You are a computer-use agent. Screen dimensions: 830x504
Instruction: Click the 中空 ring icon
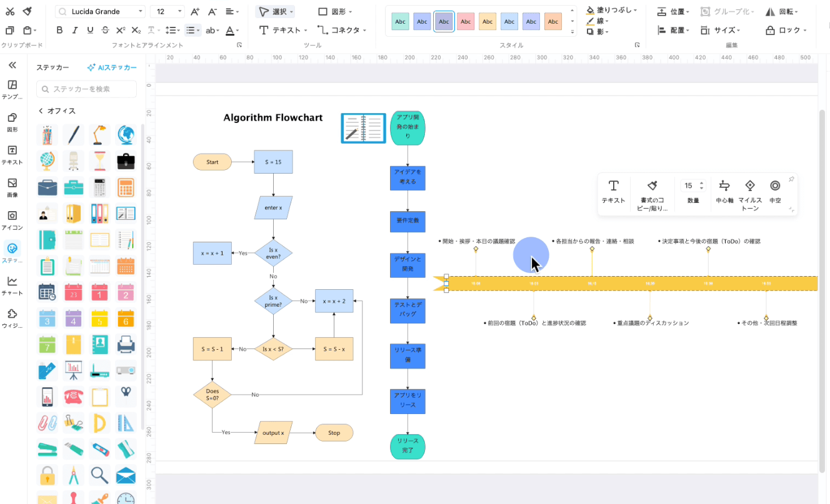[775, 185]
